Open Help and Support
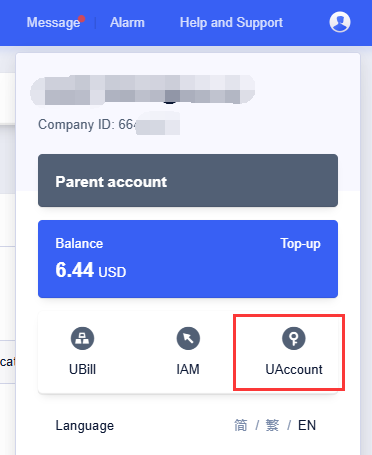The image size is (372, 455). click(x=231, y=23)
